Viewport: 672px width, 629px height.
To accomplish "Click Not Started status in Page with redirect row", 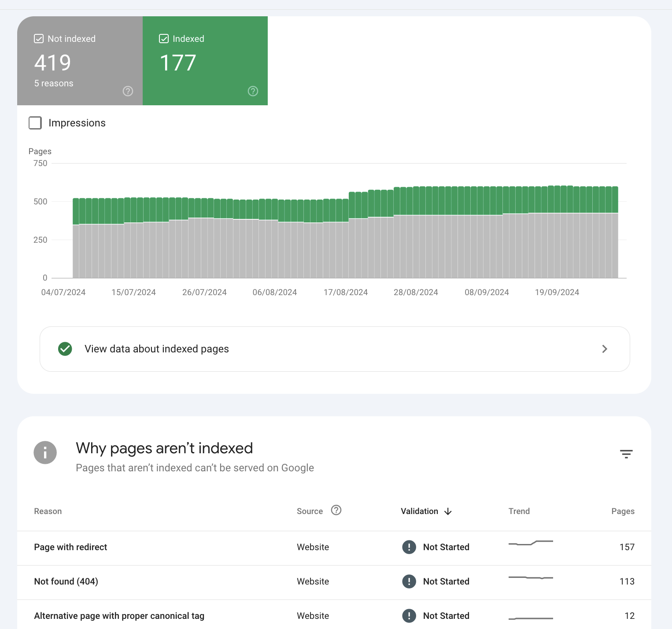I will tap(446, 547).
